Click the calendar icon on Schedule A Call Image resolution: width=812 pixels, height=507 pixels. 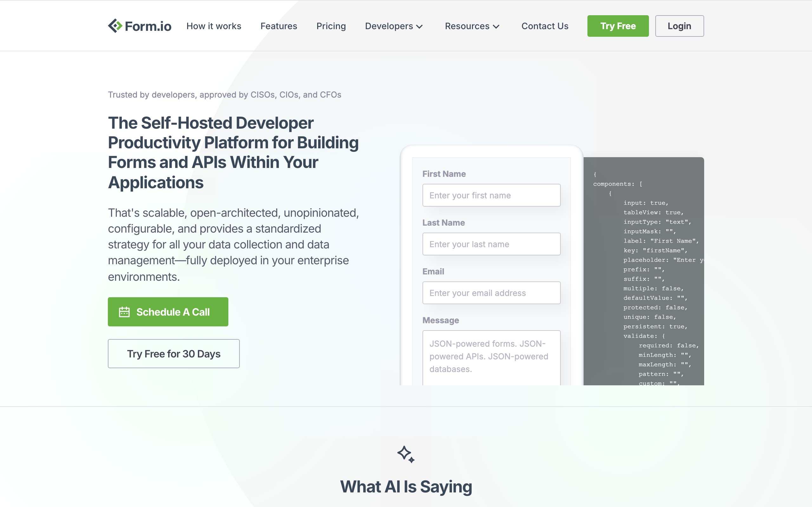click(124, 312)
